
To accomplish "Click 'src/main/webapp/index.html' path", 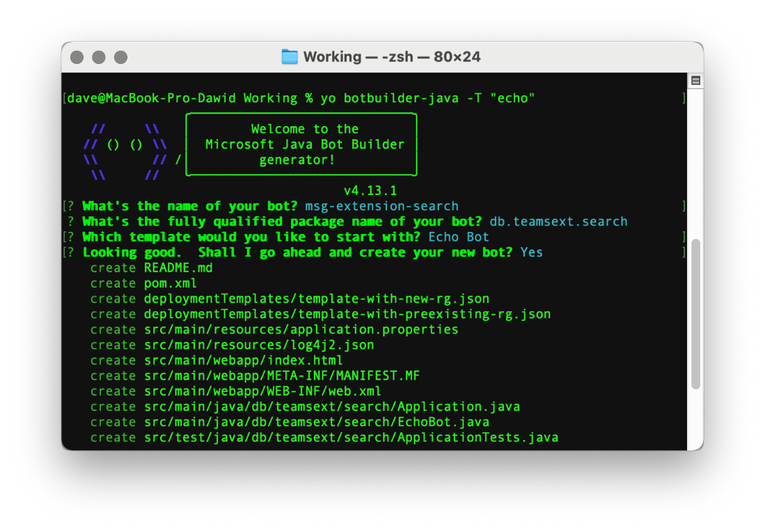I will (x=244, y=361).
